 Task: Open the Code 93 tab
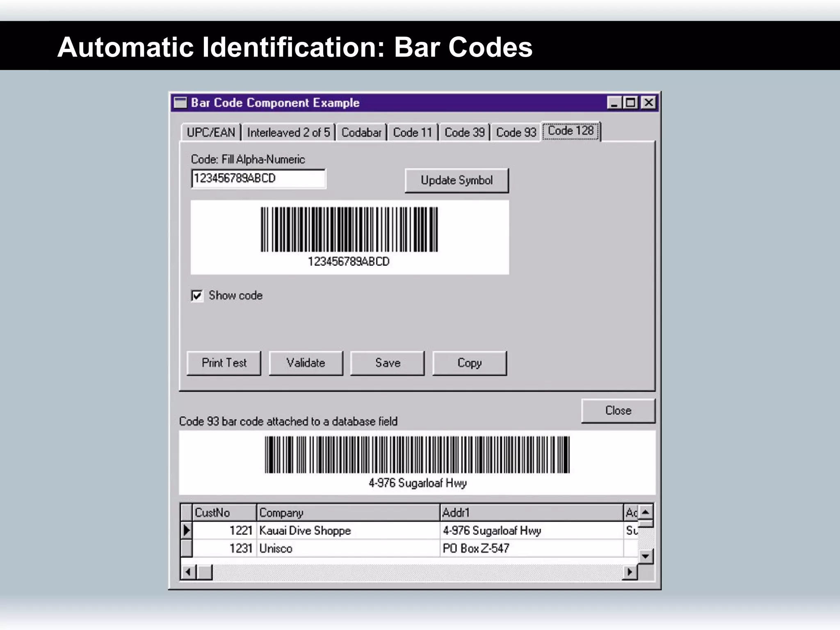(x=516, y=132)
